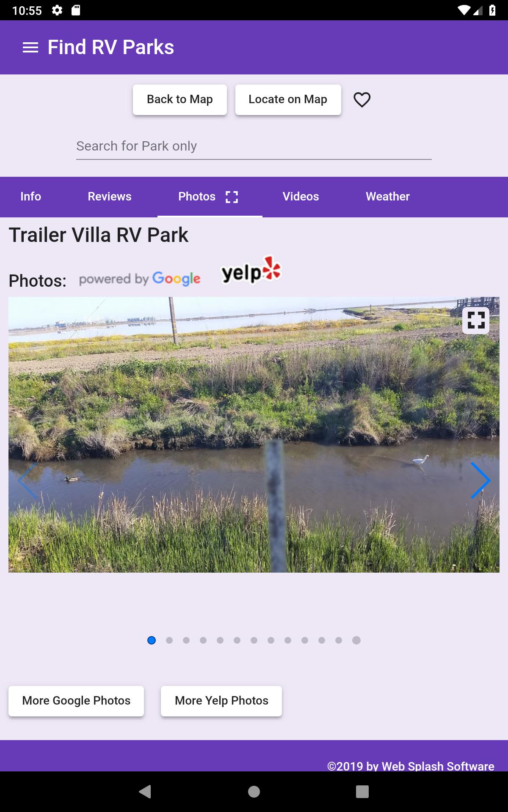Viewport: 508px width, 812px height.
Task: Click the powered by Google logo
Action: click(x=140, y=279)
